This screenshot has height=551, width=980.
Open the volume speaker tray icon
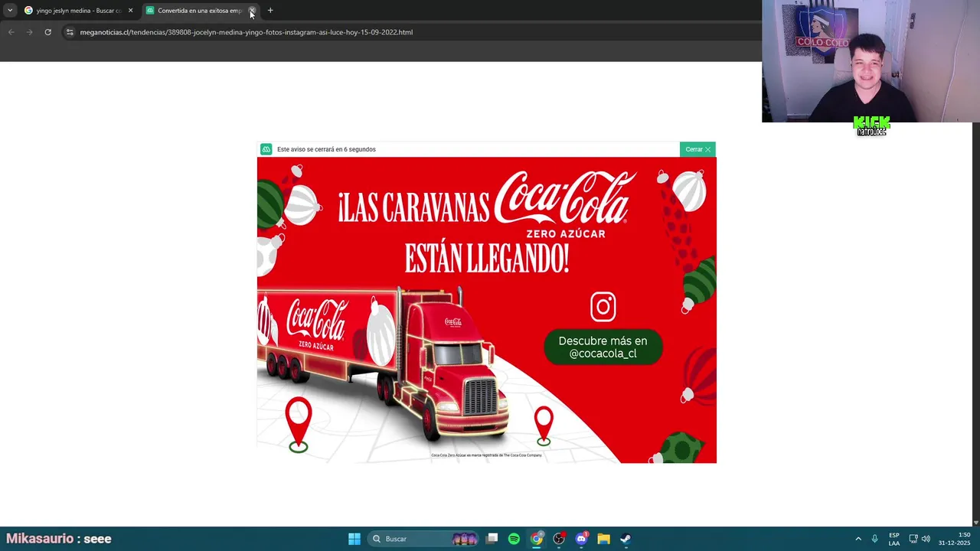pos(926,539)
